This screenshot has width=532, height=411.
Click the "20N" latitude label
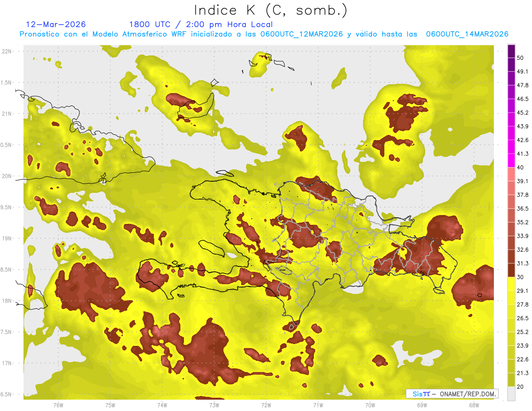pos(7,176)
